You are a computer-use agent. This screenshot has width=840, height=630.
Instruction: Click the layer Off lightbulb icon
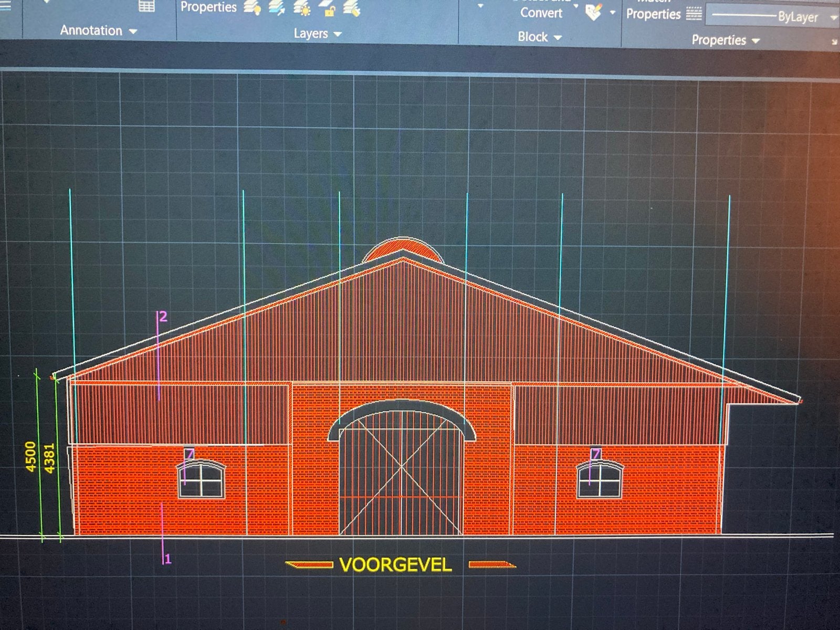point(253,8)
